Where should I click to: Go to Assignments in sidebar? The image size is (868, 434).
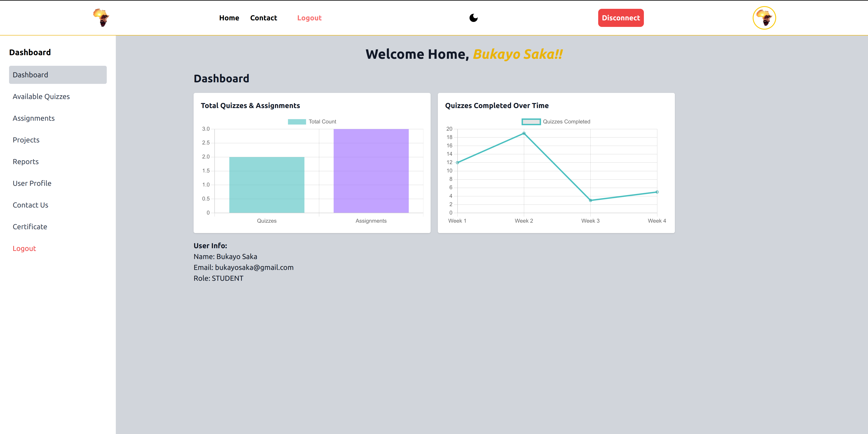[x=33, y=118]
